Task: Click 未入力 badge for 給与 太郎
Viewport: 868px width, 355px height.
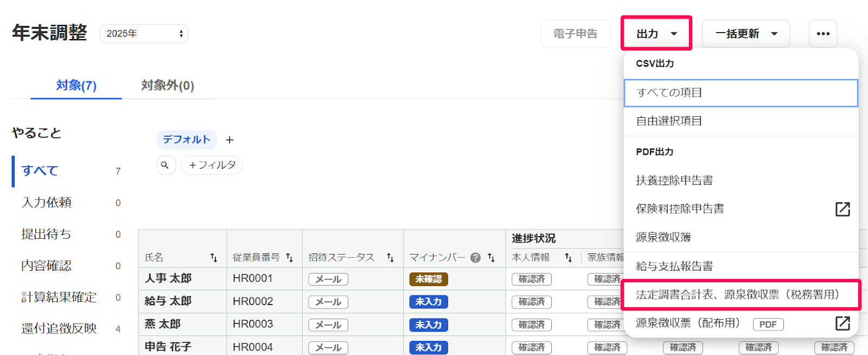Action: [429, 302]
